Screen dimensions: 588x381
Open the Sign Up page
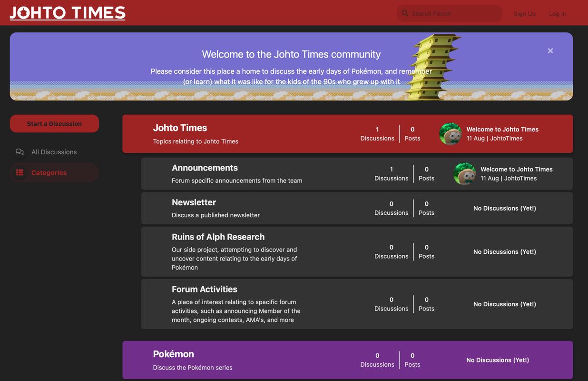click(x=524, y=13)
